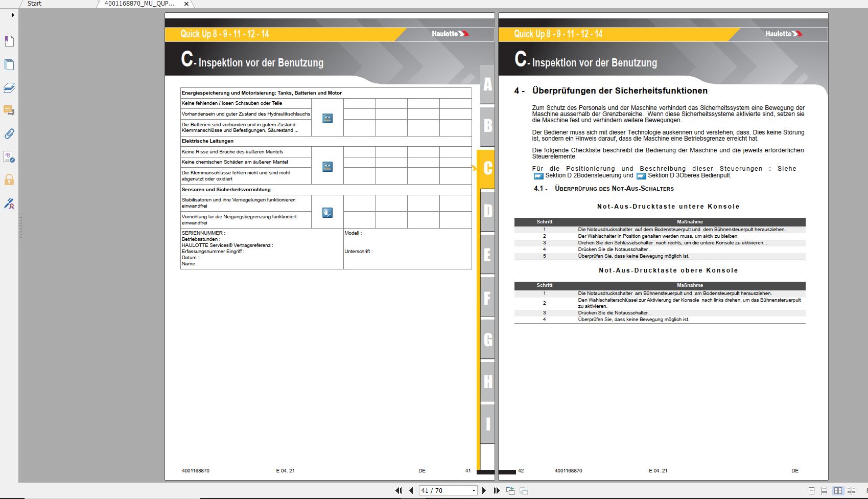Open the page thumbnails panel
The width and height of the screenshot is (868, 499).
click(9, 65)
